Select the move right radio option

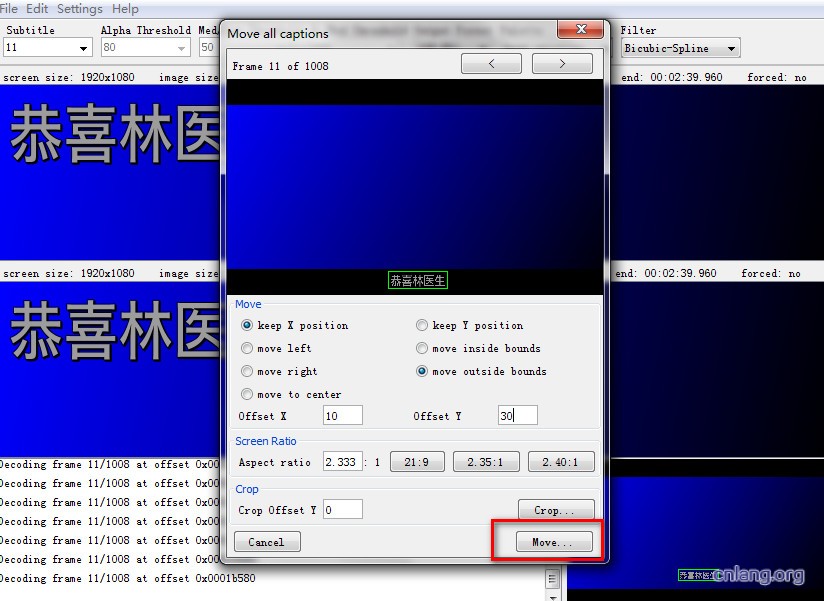point(247,371)
